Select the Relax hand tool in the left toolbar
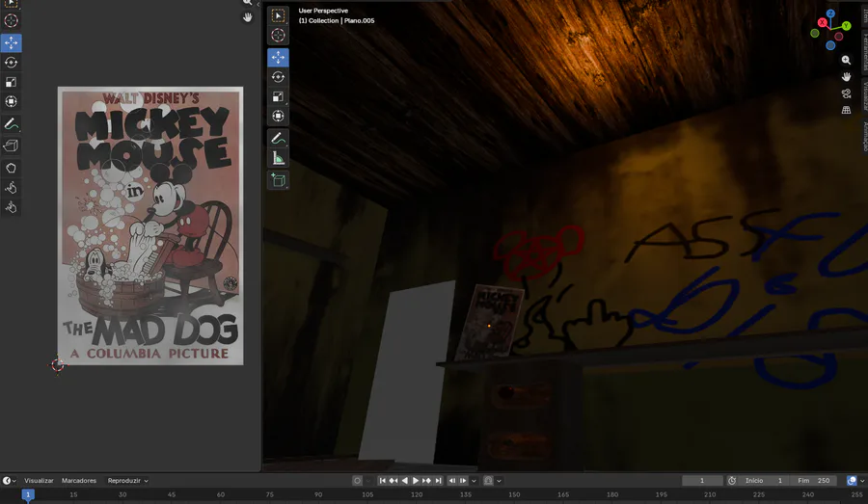 [11, 188]
